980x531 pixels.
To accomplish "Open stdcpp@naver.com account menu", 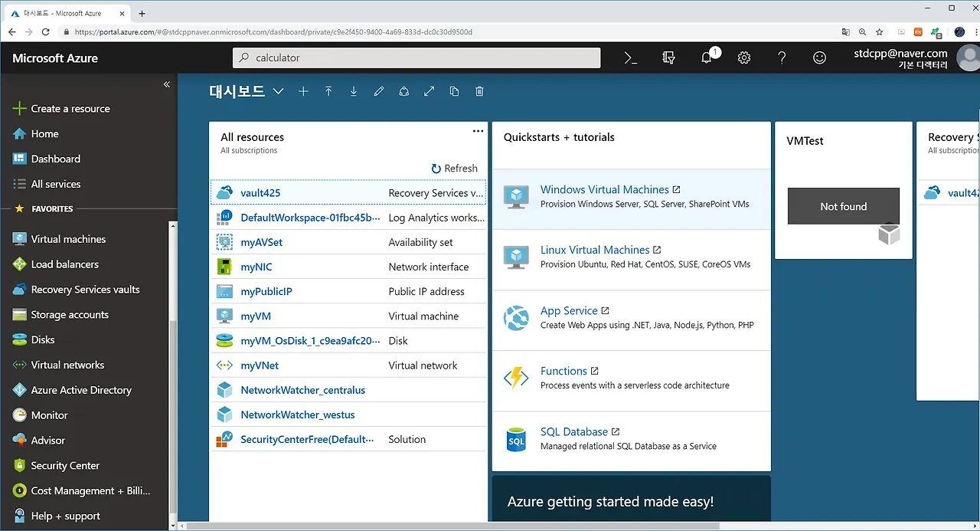I will pos(916,58).
